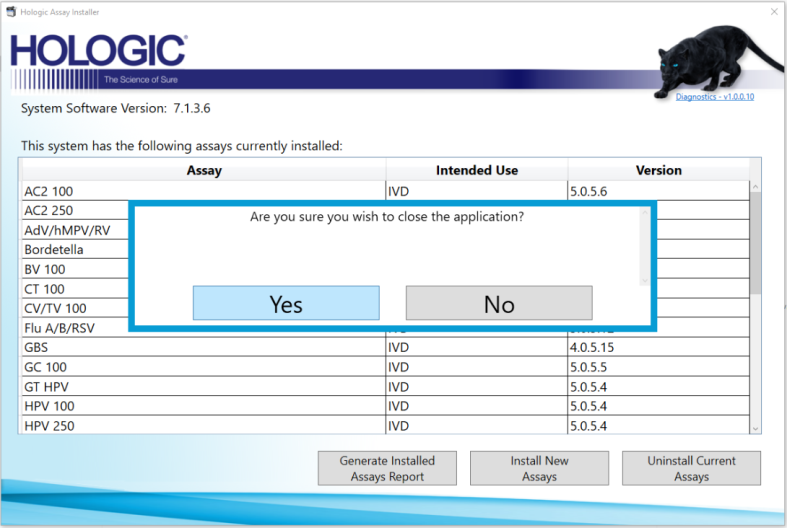Click Generate Installed Assays Report
The image size is (787, 528).
[387, 469]
